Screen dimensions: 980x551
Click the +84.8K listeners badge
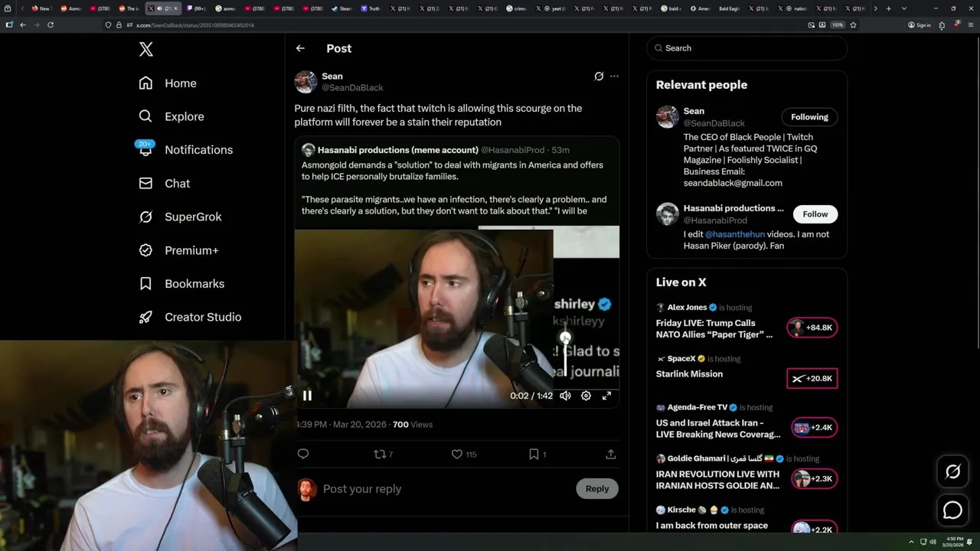[x=812, y=328]
